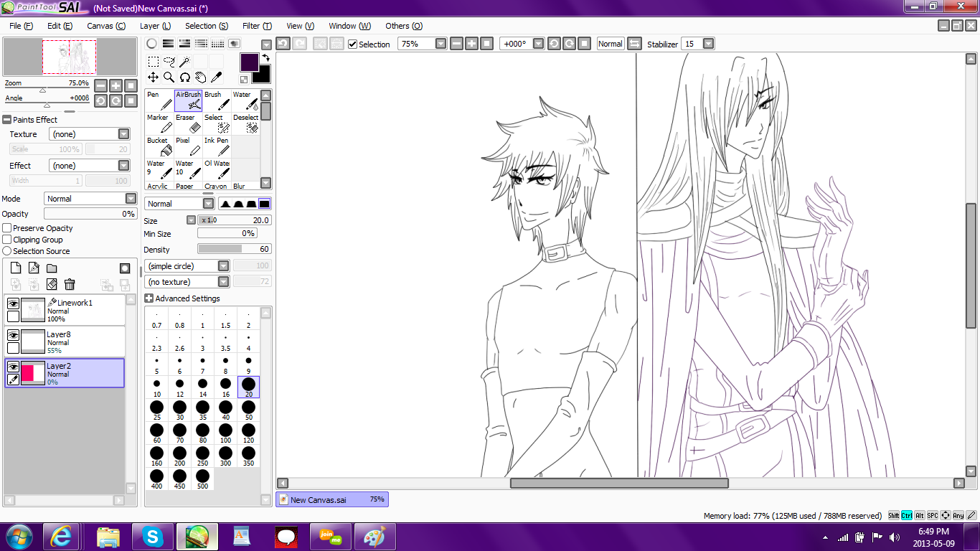Image resolution: width=980 pixels, height=551 pixels.
Task: Select the Selection Source radio button
Action: coord(7,251)
